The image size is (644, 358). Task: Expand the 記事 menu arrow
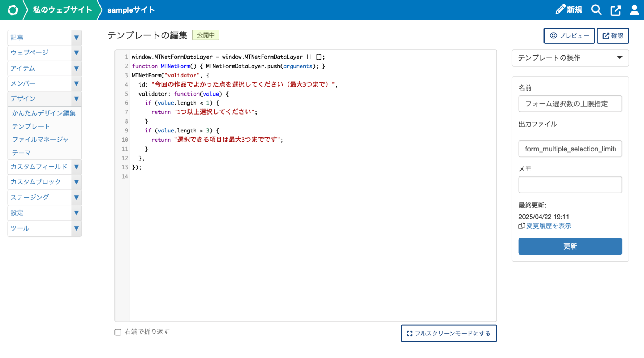[76, 37]
